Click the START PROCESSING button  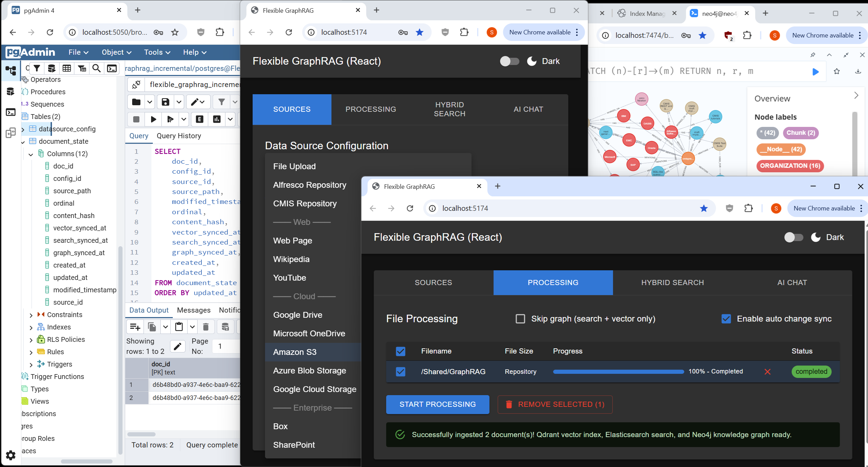[x=437, y=404]
